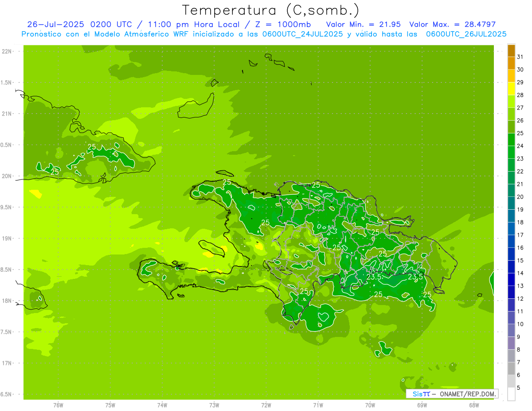Click the 17N latitude axis label
Image resolution: width=532 pixels, height=411 pixels.
pyautogui.click(x=7, y=363)
